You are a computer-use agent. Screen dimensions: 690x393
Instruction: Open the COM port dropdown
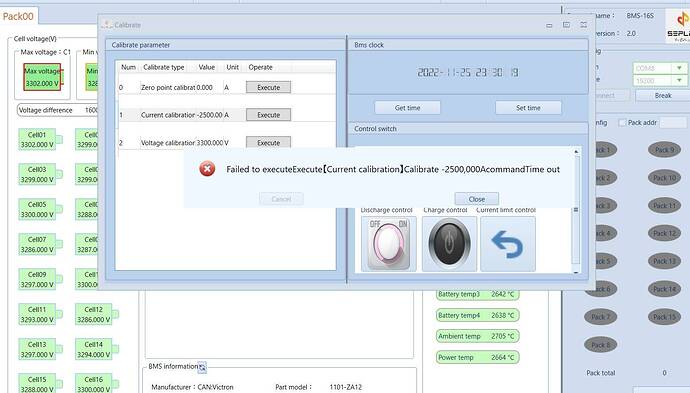click(x=679, y=68)
